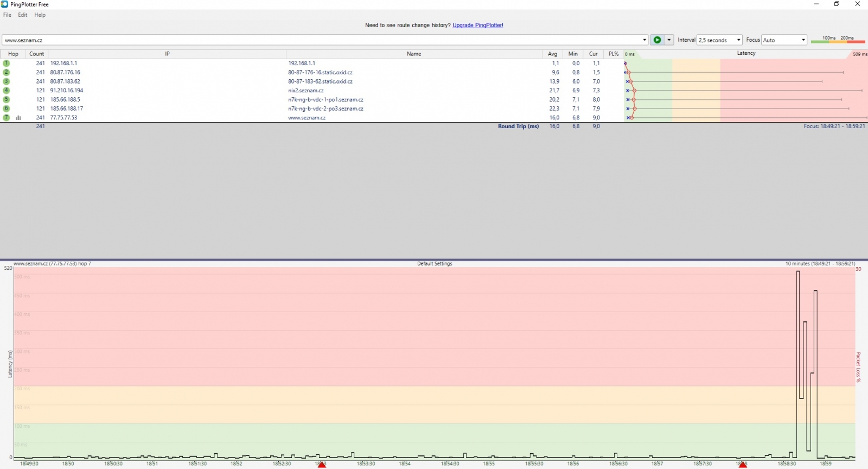Open the Help menu
This screenshot has height=469, width=868.
point(40,15)
